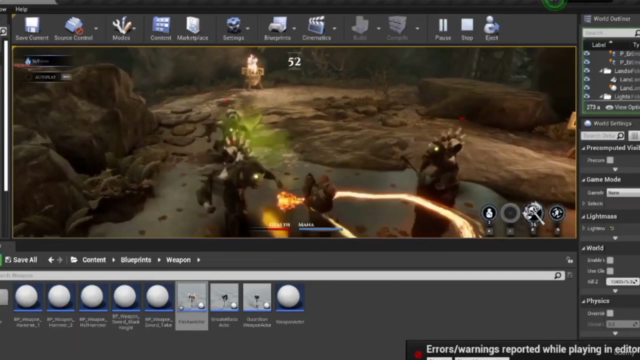Click the property matrix button in World Settings
The image size is (640, 360).
(634, 136)
